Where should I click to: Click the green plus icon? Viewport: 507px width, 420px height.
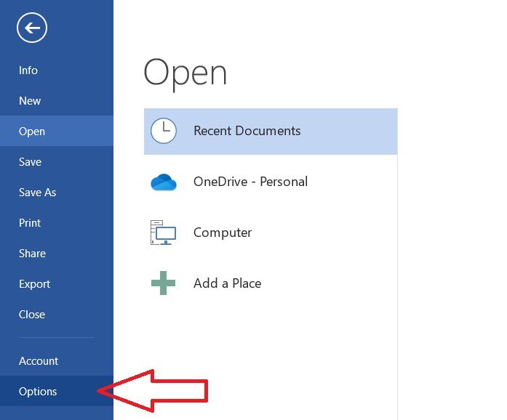coord(164,283)
